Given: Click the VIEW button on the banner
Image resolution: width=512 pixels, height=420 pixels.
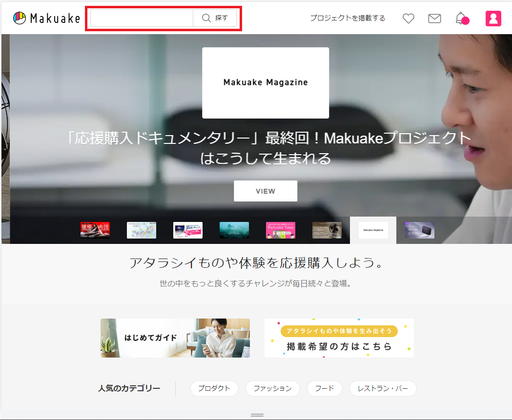Looking at the screenshot, I should 266,191.
